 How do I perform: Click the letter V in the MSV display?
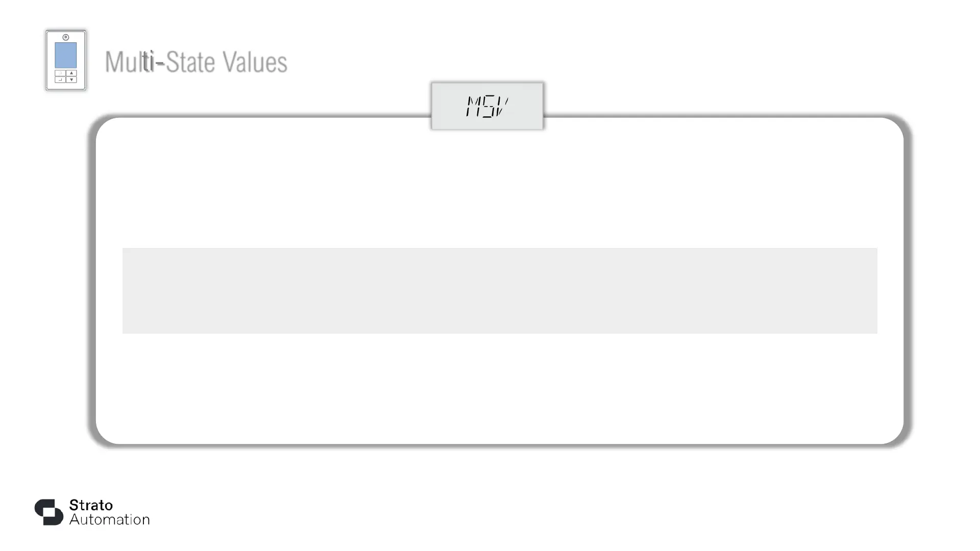[x=501, y=107]
